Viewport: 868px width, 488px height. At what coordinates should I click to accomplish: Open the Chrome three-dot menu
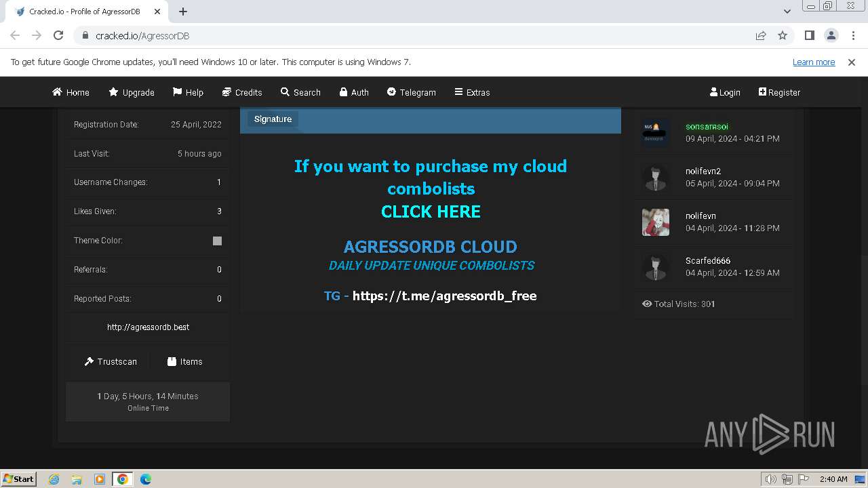(x=852, y=35)
